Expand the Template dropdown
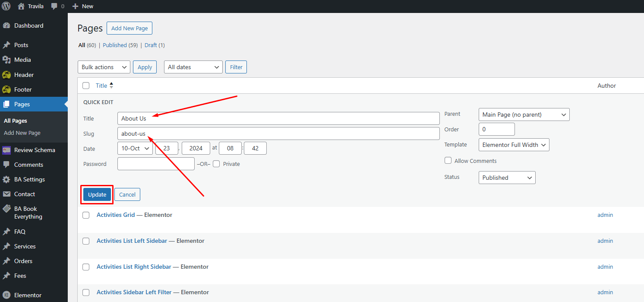The image size is (644, 302). tap(514, 145)
